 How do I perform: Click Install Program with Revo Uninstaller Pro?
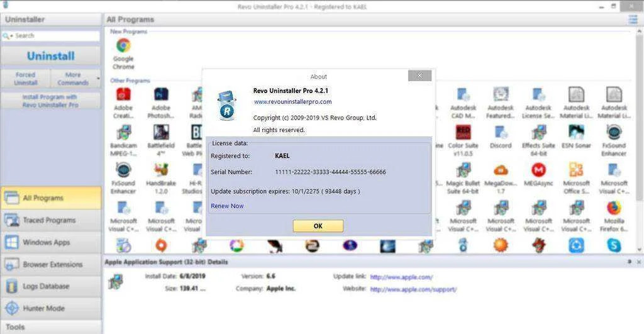point(50,101)
